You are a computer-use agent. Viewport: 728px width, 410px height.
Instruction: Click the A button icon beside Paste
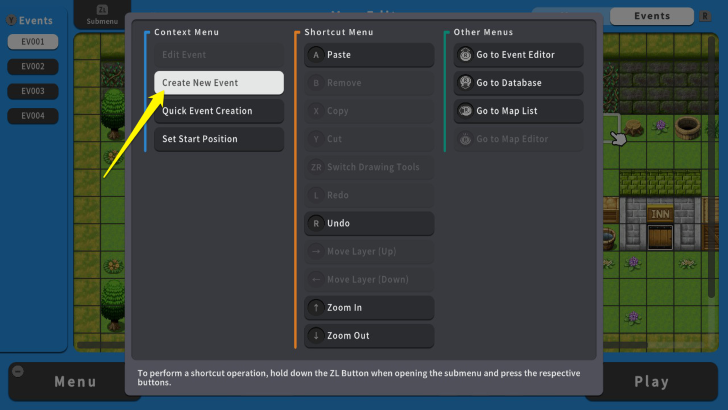316,55
